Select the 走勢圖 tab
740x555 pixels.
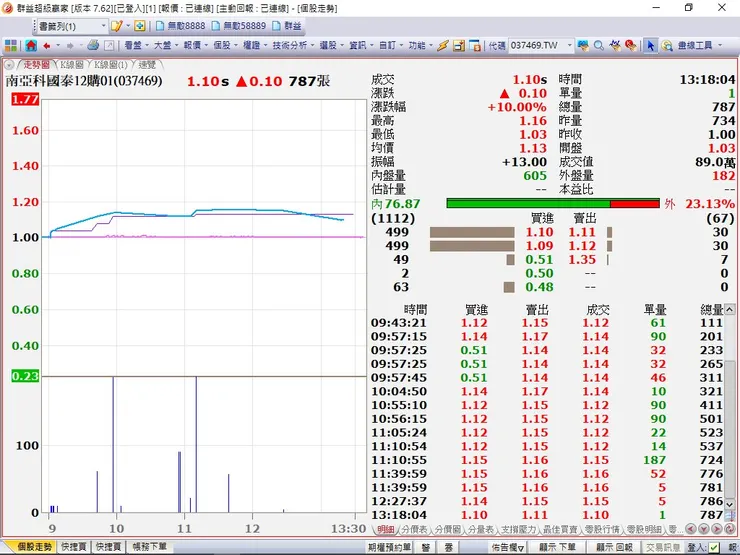tap(36, 65)
